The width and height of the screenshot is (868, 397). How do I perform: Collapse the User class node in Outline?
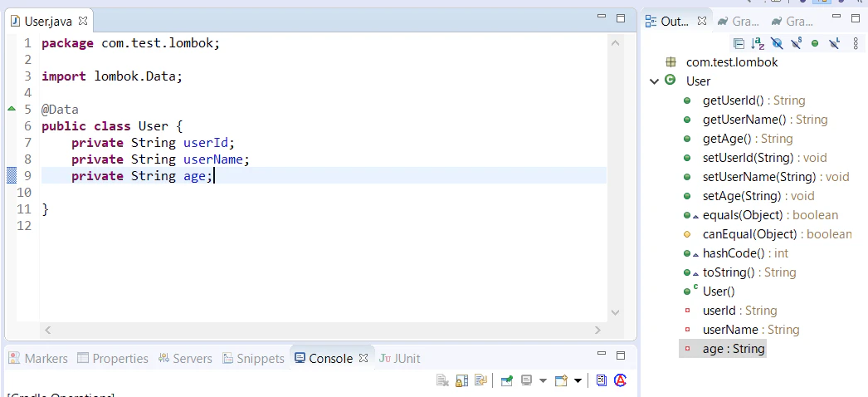coord(655,81)
